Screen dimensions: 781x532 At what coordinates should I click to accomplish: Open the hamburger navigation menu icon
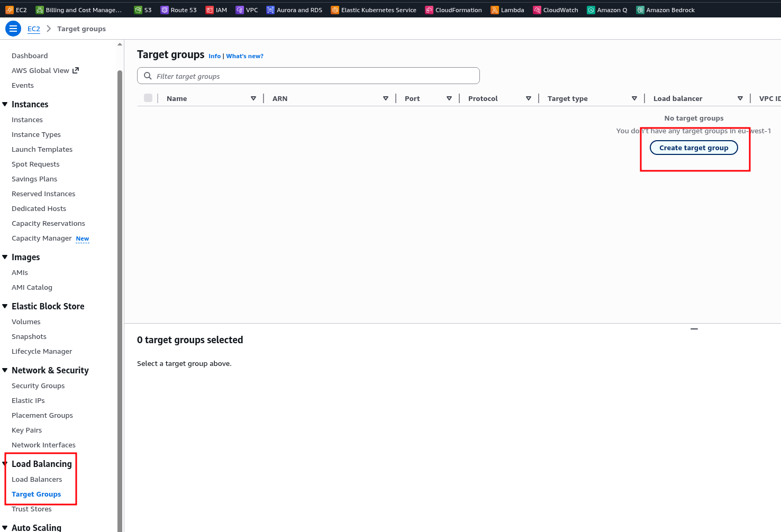tap(13, 29)
